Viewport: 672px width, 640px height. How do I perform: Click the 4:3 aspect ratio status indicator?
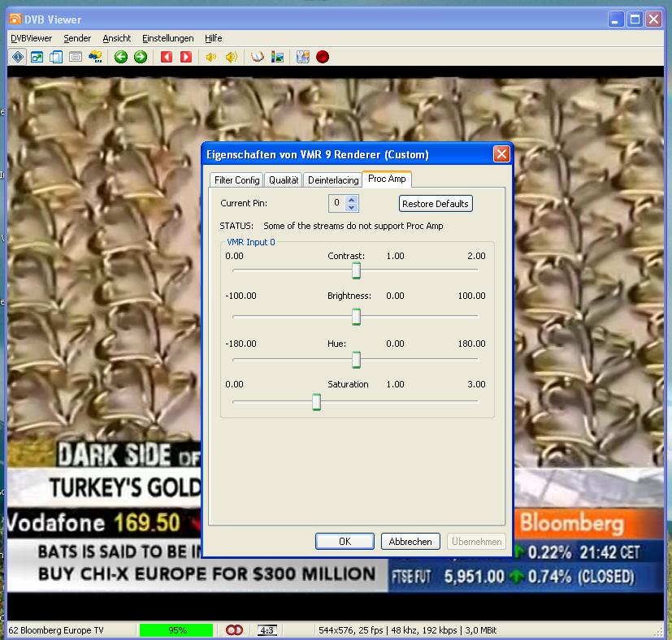(267, 630)
